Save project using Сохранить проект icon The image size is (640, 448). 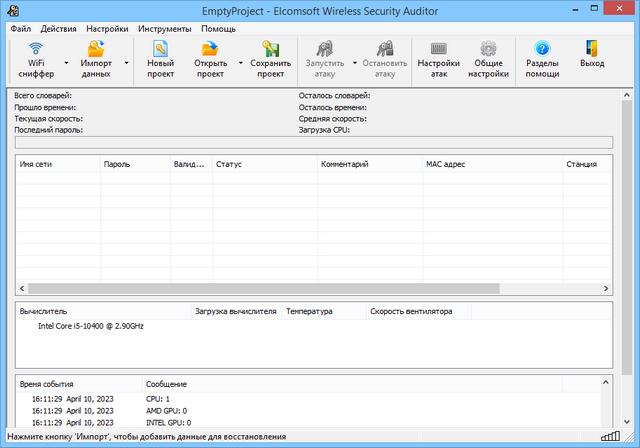270,60
